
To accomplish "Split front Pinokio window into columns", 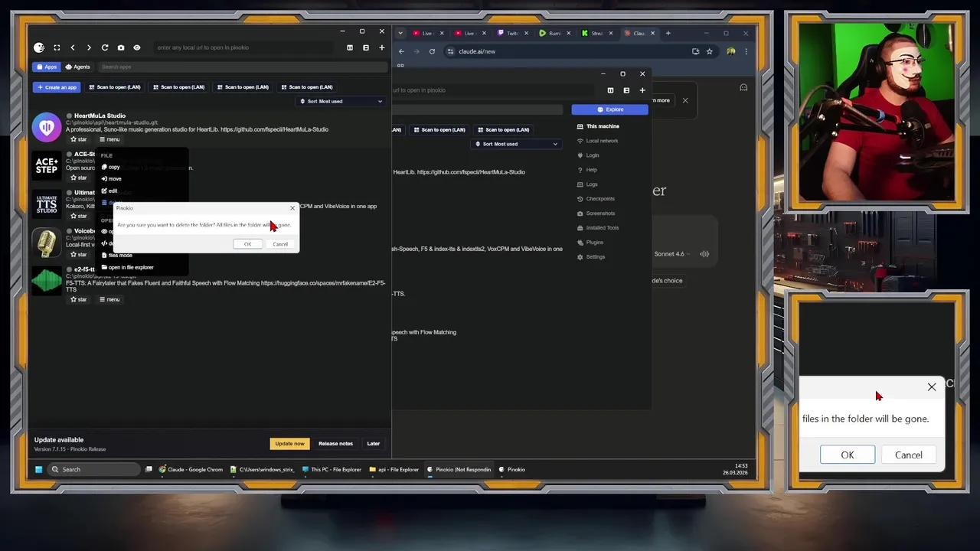I will [350, 47].
